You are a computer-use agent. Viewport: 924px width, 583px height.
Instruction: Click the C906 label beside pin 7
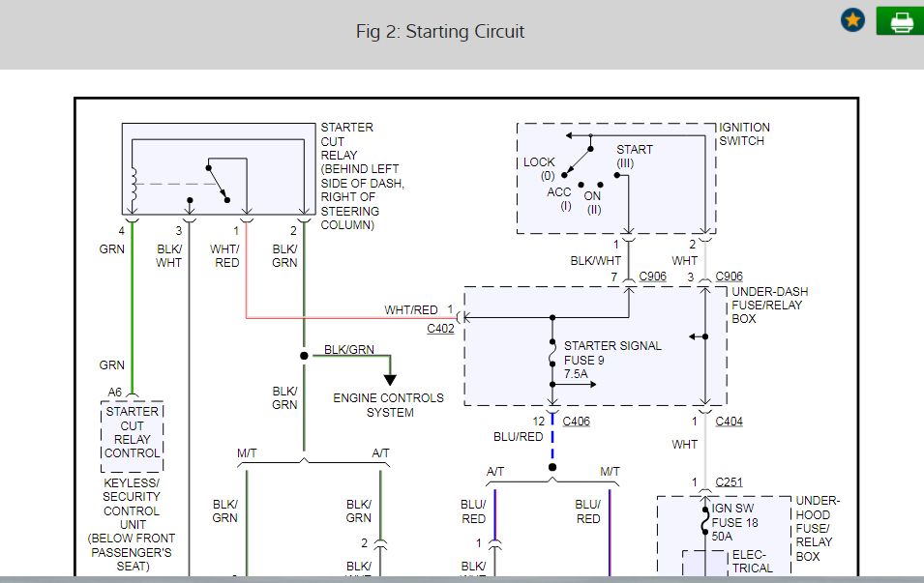coord(652,277)
